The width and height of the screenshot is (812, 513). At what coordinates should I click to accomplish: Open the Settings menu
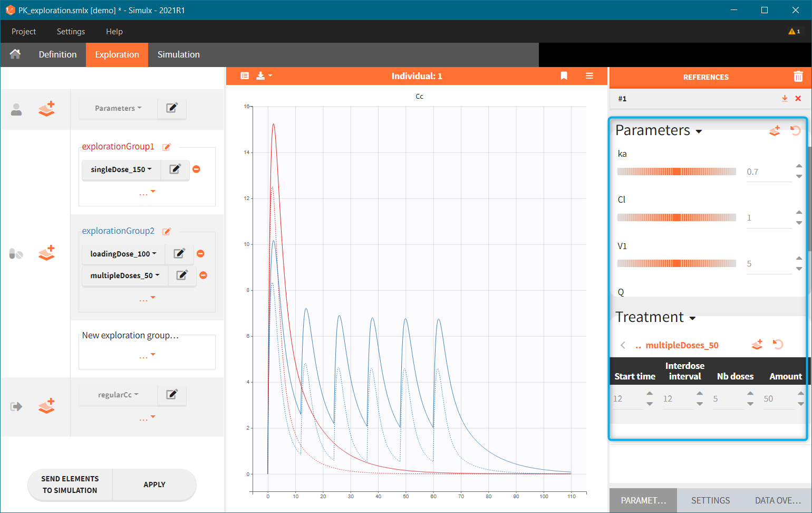[x=71, y=32]
